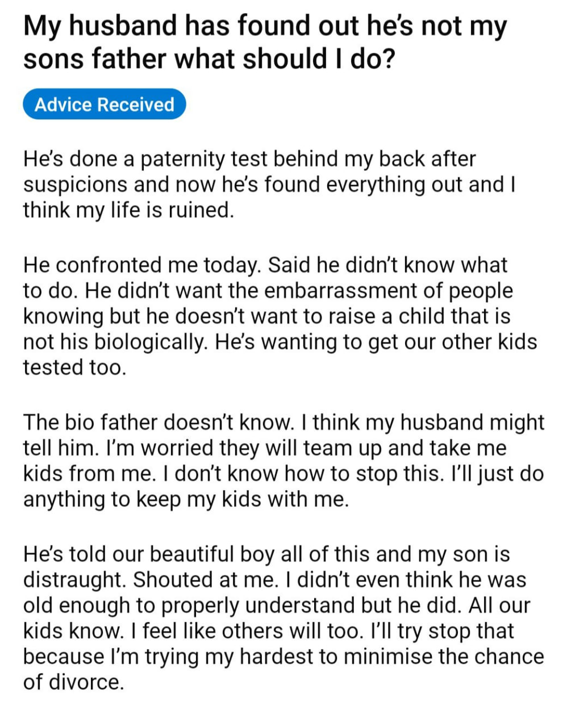
Task: Click the line starting "tell him. I'm worried"
Action: pyautogui.click(x=264, y=448)
